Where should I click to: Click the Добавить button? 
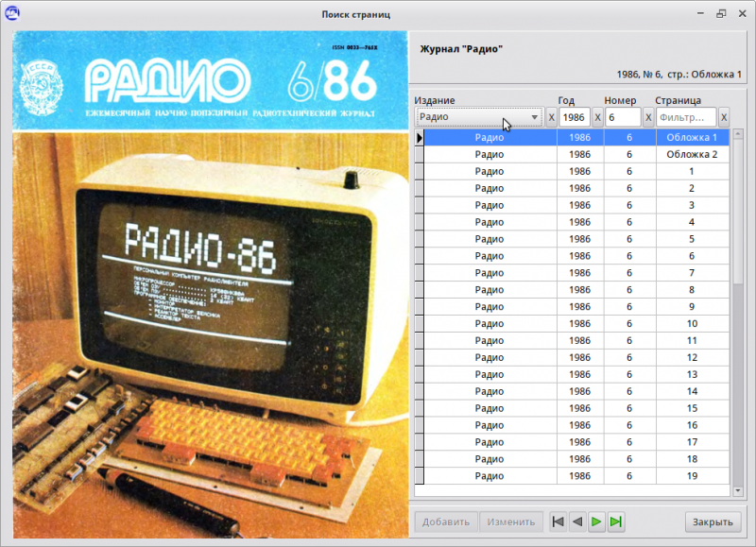[446, 521]
